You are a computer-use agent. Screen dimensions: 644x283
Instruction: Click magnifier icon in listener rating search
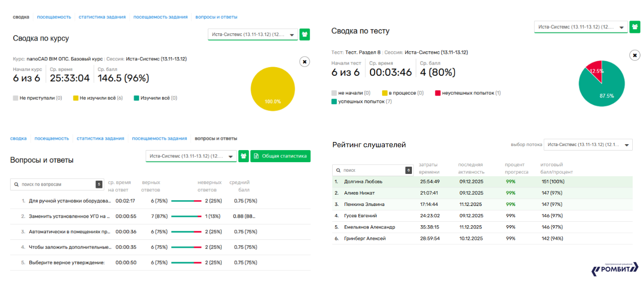coord(339,170)
